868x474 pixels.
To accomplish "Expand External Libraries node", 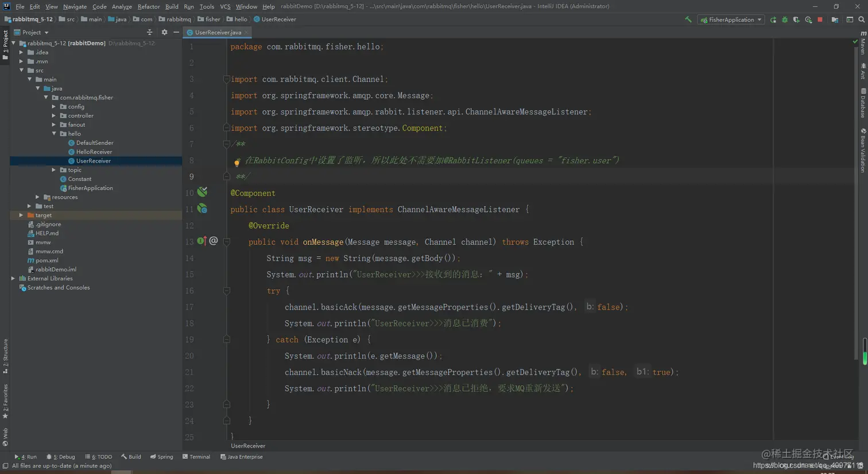I will [13, 279].
